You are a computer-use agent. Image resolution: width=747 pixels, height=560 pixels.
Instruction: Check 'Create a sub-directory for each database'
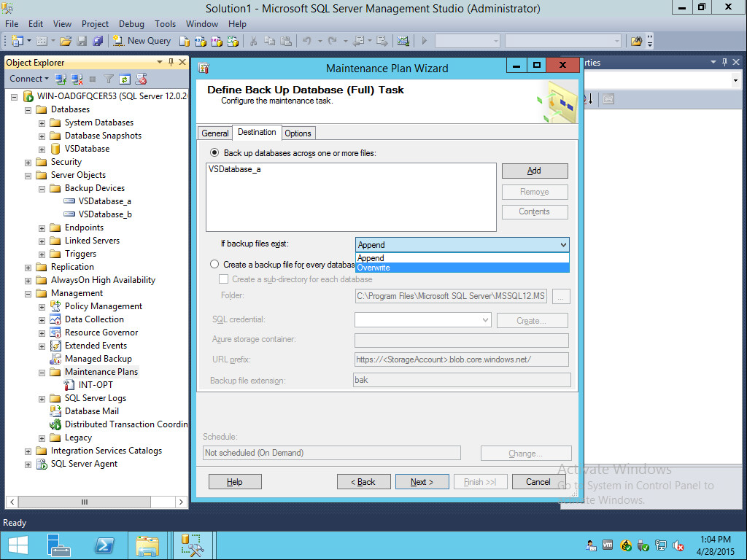[x=223, y=279]
